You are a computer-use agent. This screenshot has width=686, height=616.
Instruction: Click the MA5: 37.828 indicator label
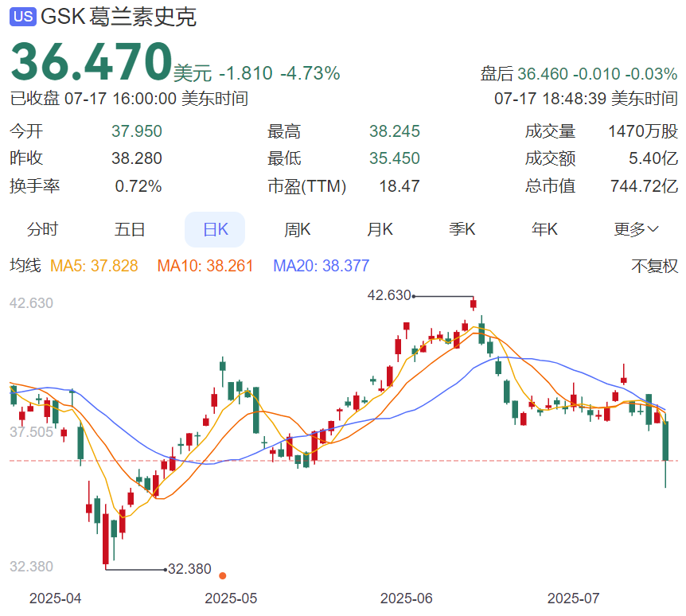click(x=94, y=266)
